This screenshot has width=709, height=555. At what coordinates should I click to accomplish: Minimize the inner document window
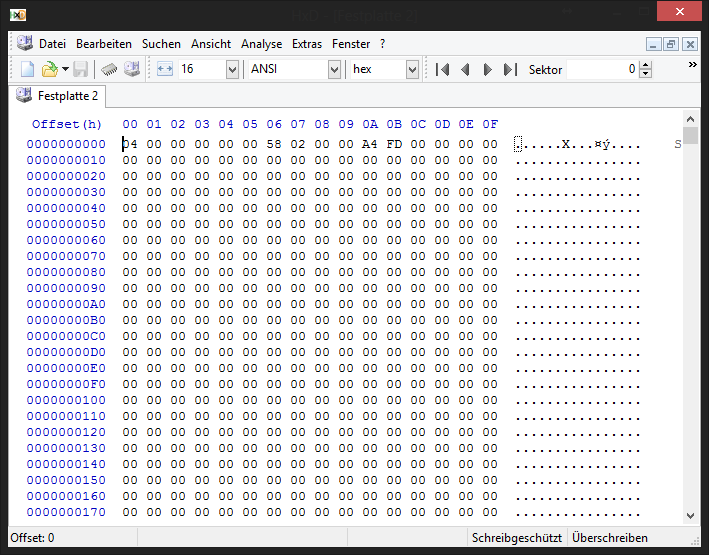tap(653, 44)
